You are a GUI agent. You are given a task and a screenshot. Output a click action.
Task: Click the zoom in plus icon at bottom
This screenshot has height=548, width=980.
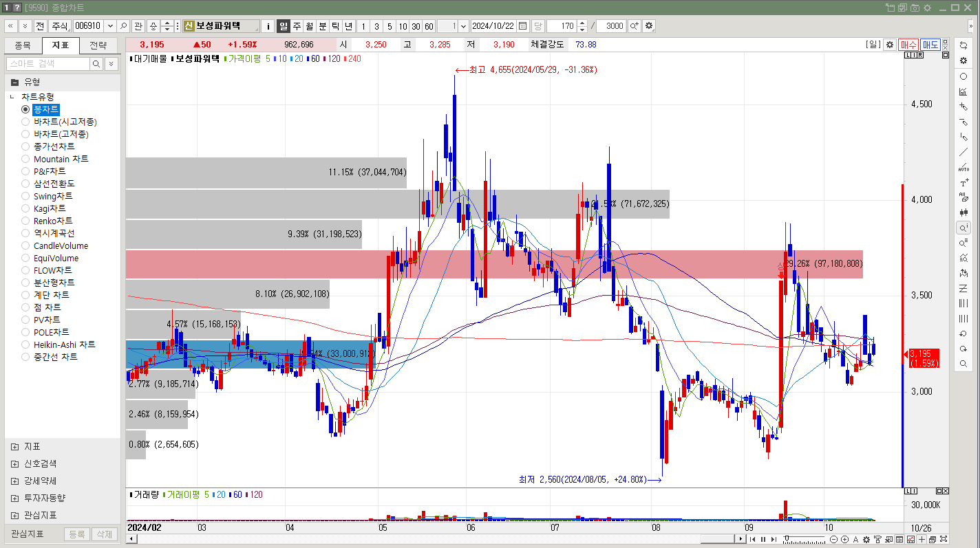tap(844, 540)
